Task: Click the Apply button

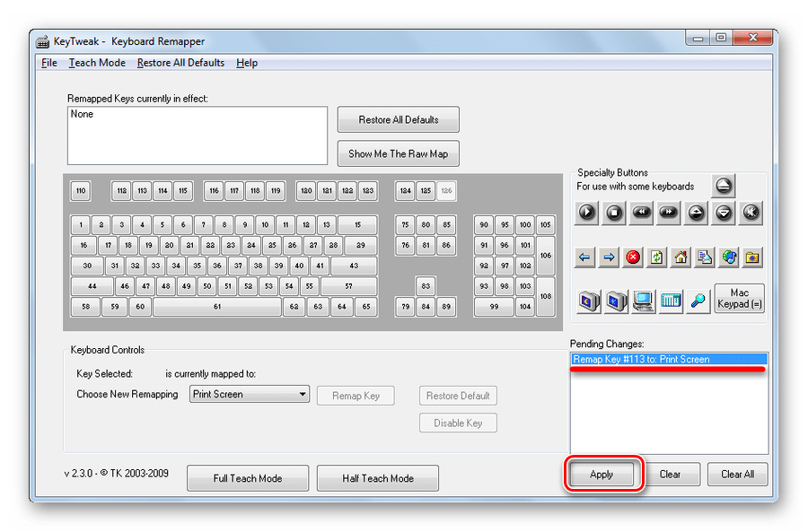Action: 602,475
